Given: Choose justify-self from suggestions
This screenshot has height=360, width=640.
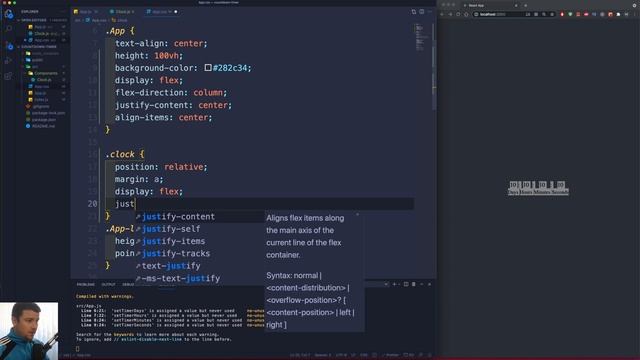Looking at the screenshot, I should pos(200,229).
